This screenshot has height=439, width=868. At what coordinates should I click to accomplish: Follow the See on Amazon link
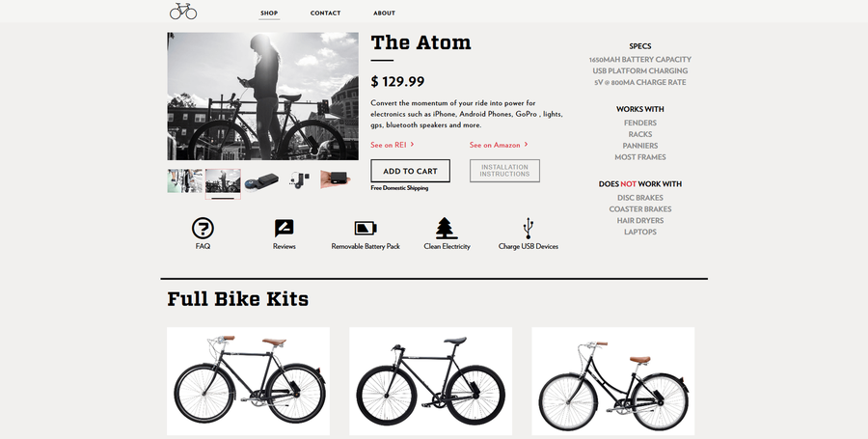(499, 145)
